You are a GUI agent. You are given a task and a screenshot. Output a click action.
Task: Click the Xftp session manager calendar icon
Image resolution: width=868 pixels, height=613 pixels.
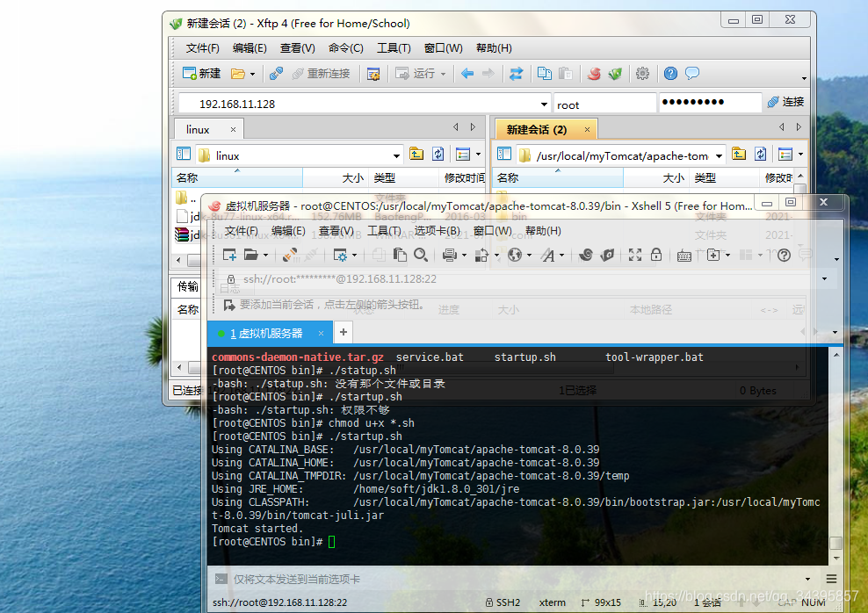(x=373, y=74)
